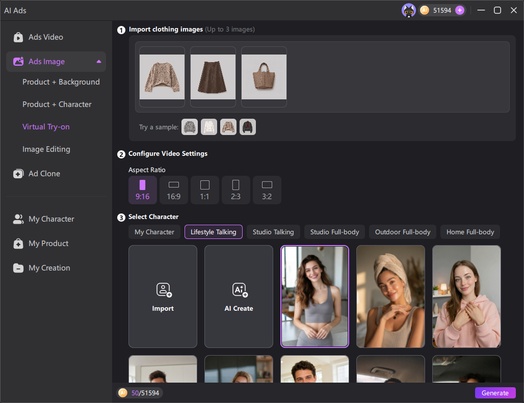Click the 50/51594 credits cost indicator

[x=140, y=393]
